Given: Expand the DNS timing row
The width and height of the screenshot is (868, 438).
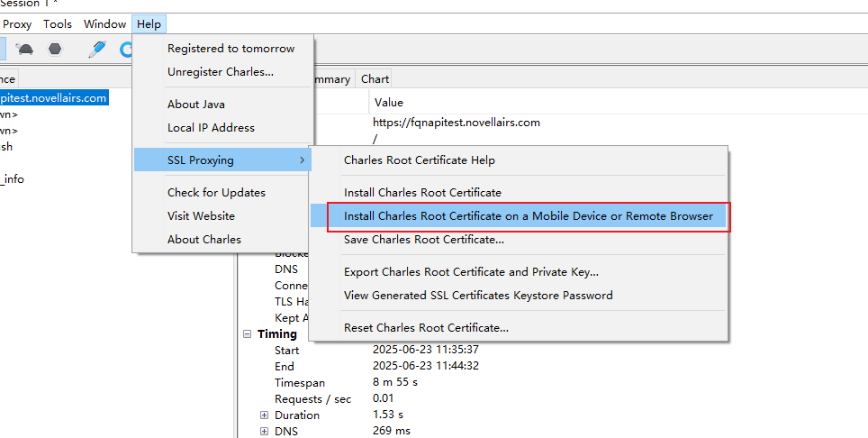Looking at the screenshot, I should click(x=264, y=432).
